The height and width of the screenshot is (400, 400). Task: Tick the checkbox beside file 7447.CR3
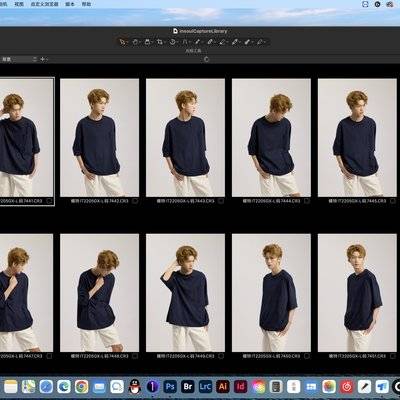49,356
